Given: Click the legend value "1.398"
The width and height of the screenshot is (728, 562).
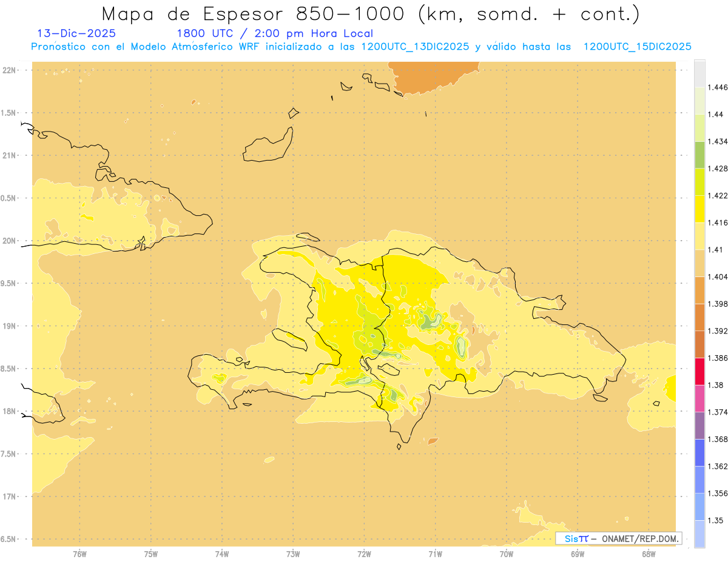Looking at the screenshot, I should 718,304.
